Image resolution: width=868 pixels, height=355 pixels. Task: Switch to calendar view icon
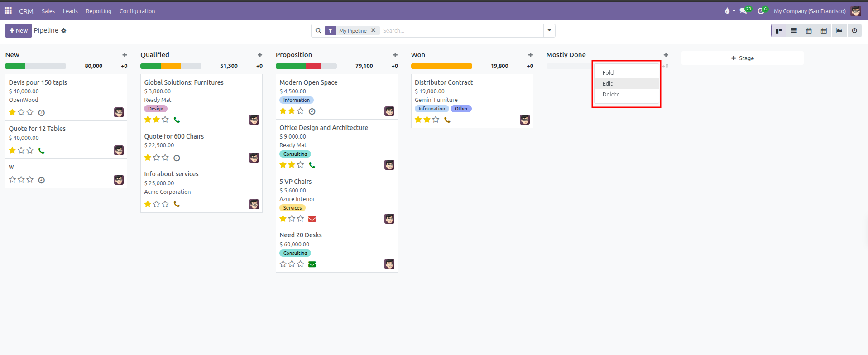tap(809, 31)
